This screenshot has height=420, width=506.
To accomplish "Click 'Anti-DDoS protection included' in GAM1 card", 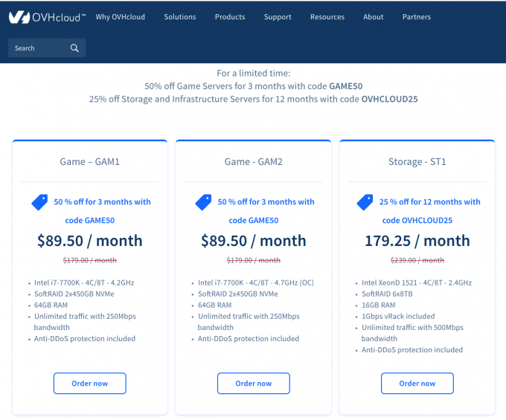I will click(85, 339).
